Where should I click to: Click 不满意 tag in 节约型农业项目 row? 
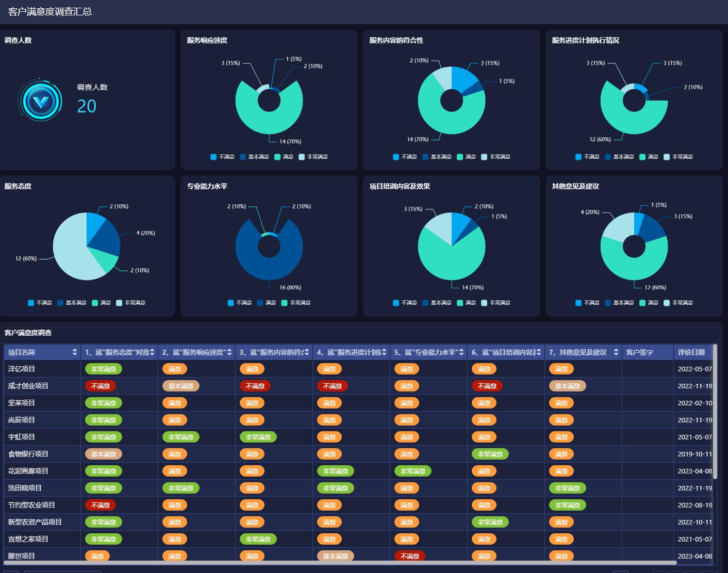click(x=101, y=505)
